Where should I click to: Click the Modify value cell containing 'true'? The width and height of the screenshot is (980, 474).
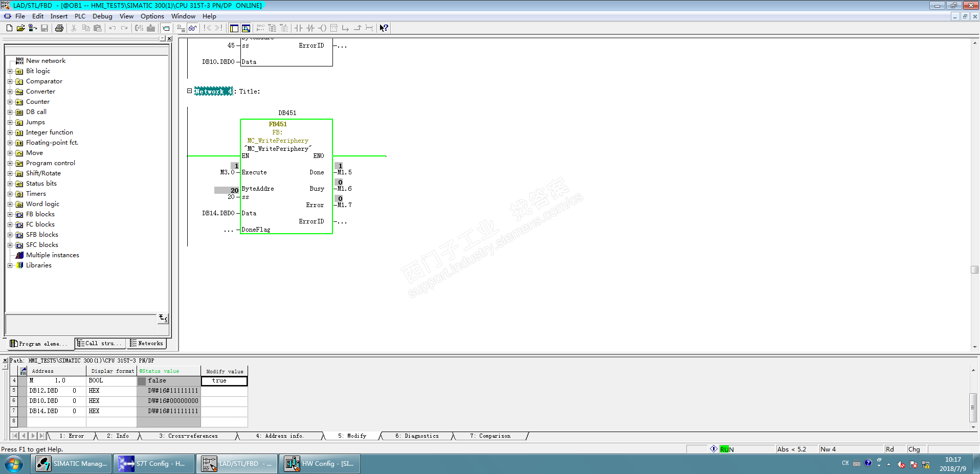(x=224, y=381)
